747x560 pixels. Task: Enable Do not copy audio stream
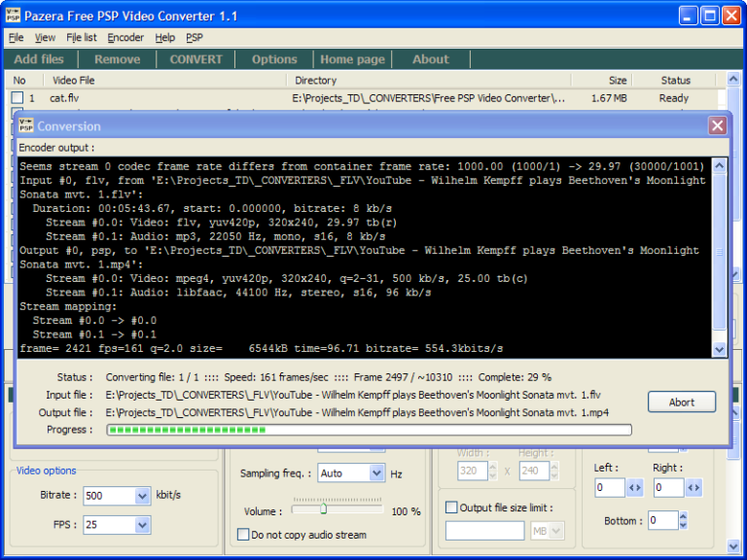[x=243, y=534]
